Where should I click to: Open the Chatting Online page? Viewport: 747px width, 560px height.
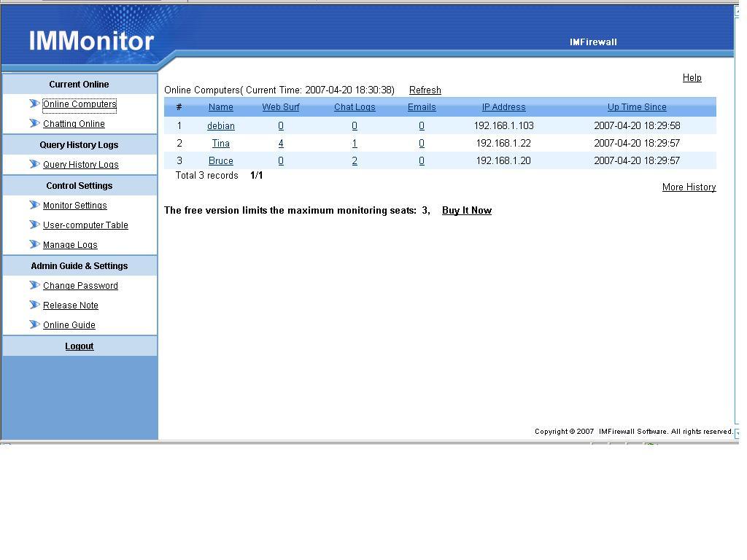point(74,124)
